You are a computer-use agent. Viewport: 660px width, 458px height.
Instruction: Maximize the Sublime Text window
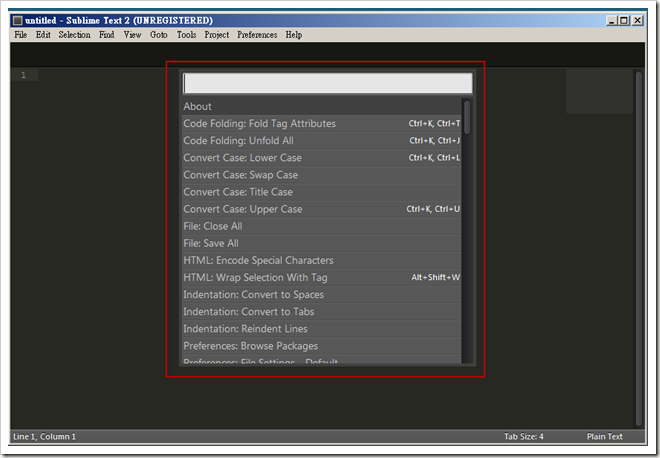coord(624,20)
